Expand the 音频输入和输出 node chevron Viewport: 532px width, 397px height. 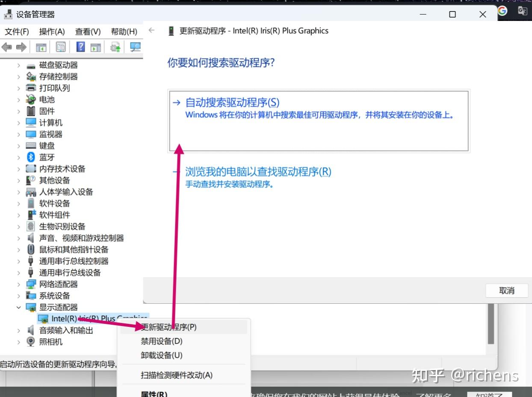tap(18, 330)
